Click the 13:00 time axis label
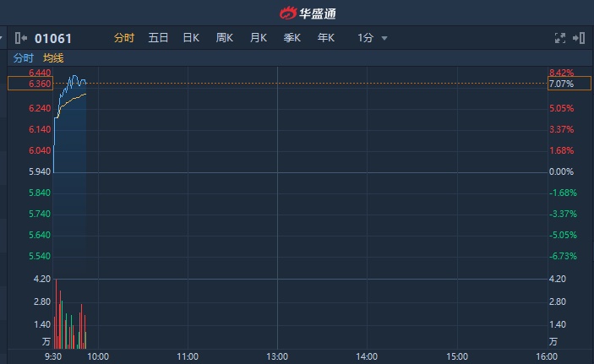This screenshot has width=594, height=364. click(277, 356)
